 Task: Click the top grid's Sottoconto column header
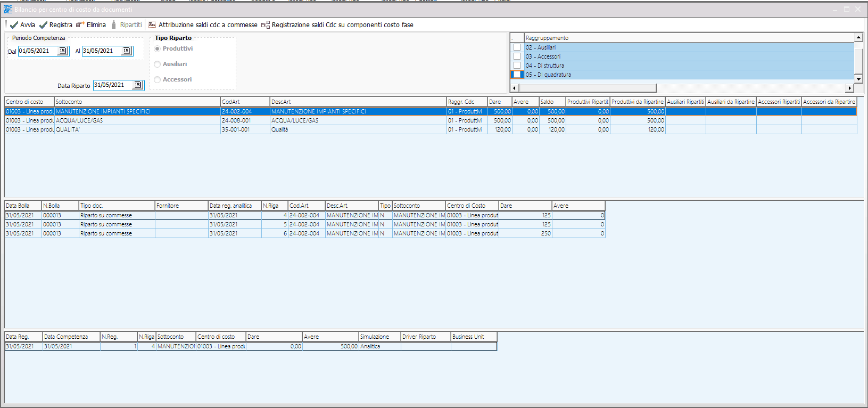(x=137, y=102)
